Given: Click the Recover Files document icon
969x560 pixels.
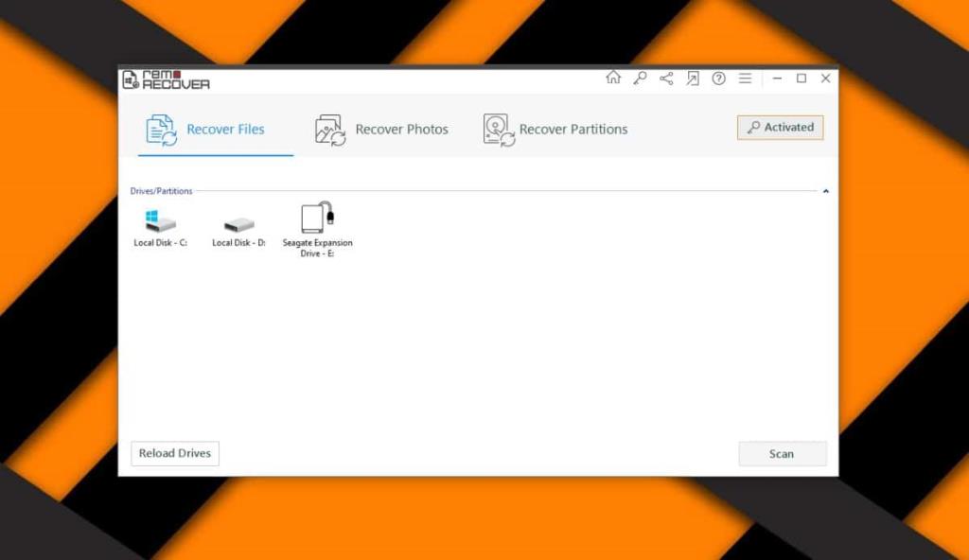Looking at the screenshot, I should pyautogui.click(x=160, y=128).
